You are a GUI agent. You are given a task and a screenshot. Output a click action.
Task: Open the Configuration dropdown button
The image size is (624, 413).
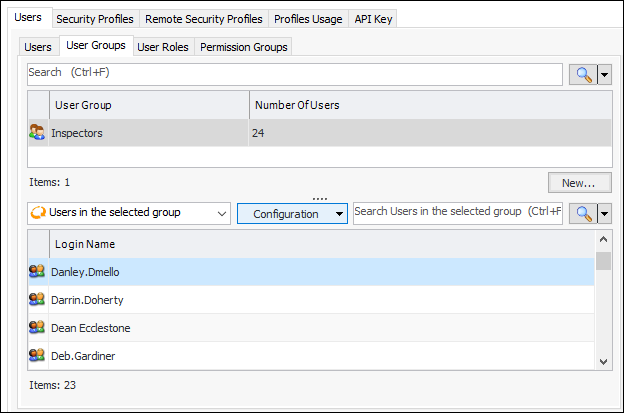pos(291,213)
